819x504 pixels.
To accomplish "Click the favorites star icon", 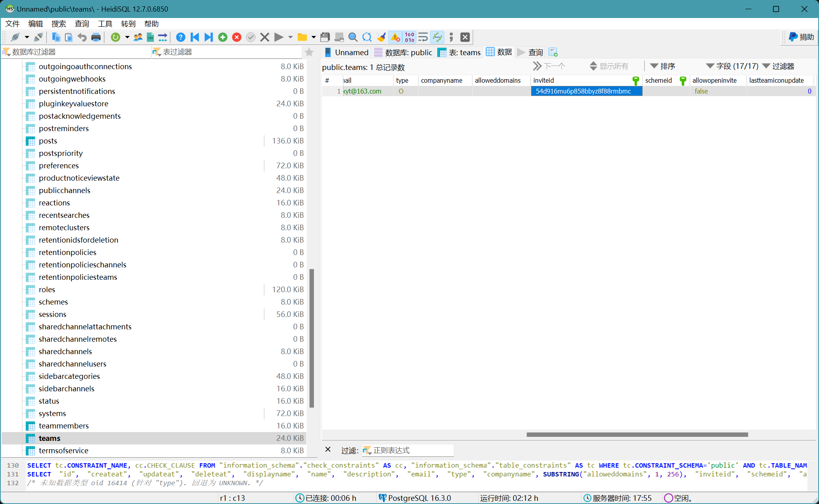I will click(x=309, y=52).
